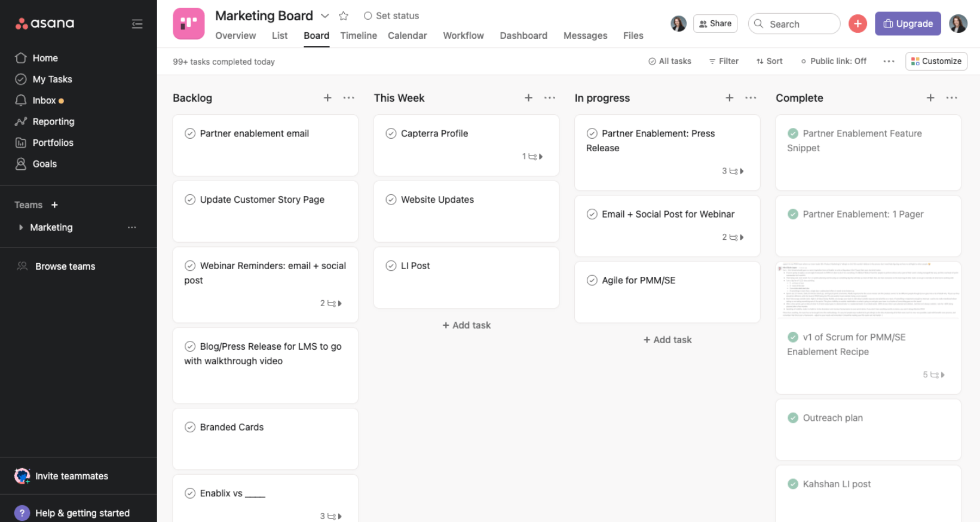
Task: Open more options for Marketing team
Action: click(132, 227)
